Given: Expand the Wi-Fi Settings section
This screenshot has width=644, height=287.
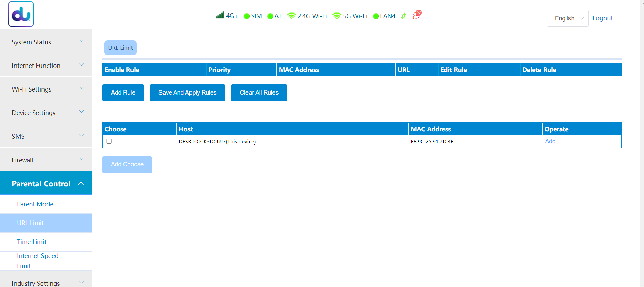Looking at the screenshot, I should (x=46, y=89).
